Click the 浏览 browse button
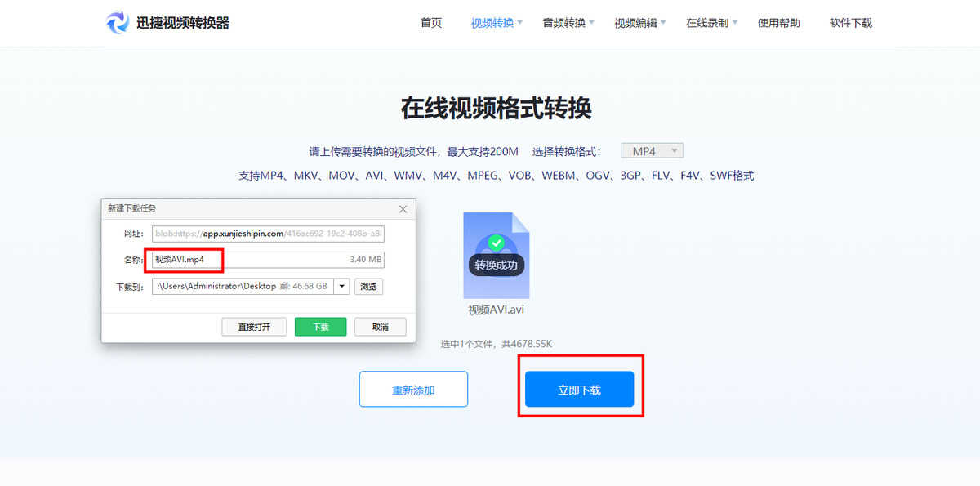 click(x=369, y=287)
